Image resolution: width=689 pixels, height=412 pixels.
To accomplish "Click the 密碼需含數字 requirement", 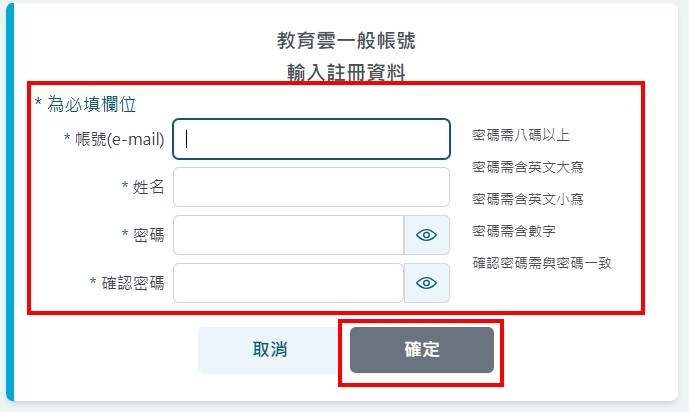I will tap(514, 231).
